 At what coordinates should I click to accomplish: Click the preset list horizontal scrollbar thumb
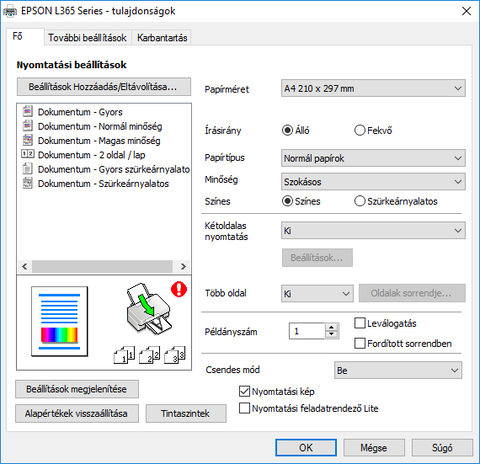pyautogui.click(x=102, y=266)
